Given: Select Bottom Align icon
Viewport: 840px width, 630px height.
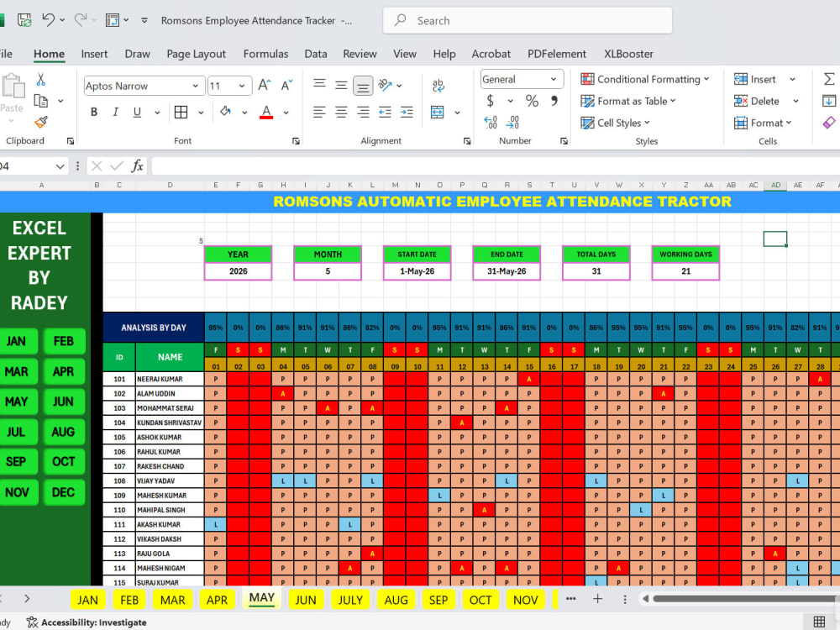Looking at the screenshot, I should pos(363,86).
